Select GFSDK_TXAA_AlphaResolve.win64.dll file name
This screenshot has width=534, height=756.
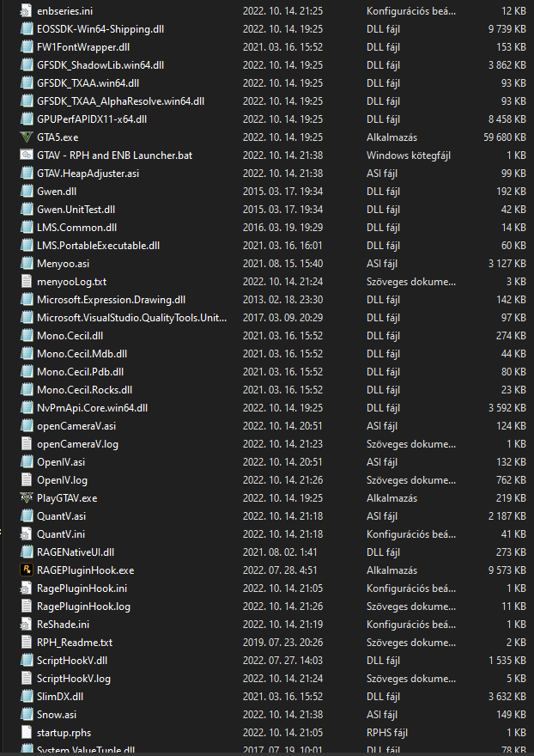click(x=120, y=101)
